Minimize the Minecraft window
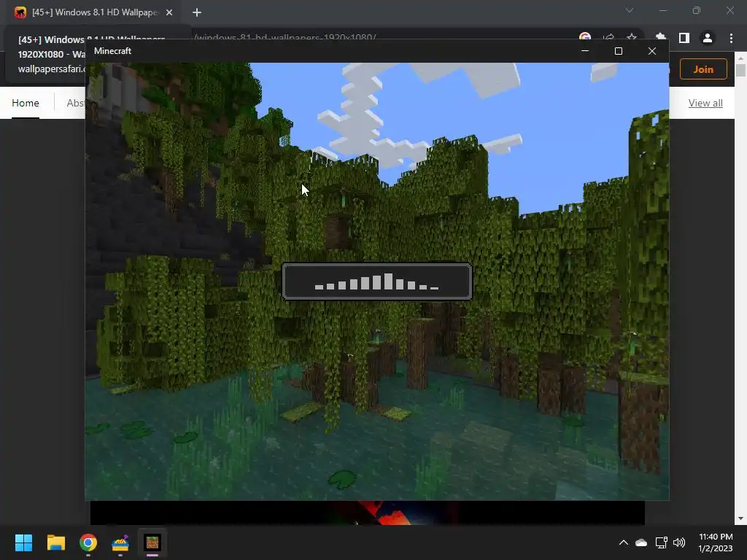Image resolution: width=747 pixels, height=560 pixels. tap(585, 51)
